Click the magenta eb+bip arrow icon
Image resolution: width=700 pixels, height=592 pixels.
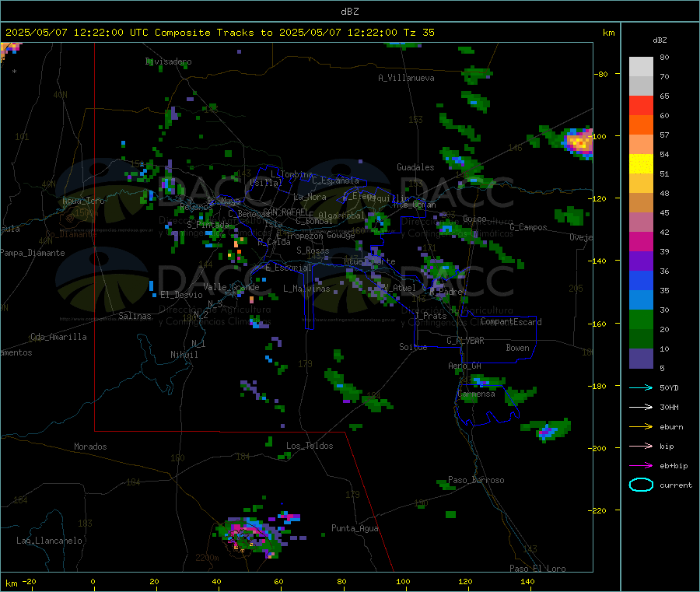coord(641,466)
